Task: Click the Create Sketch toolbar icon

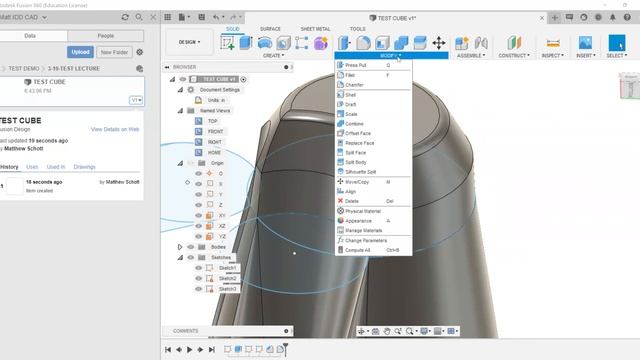Action: pyautogui.click(x=227, y=43)
